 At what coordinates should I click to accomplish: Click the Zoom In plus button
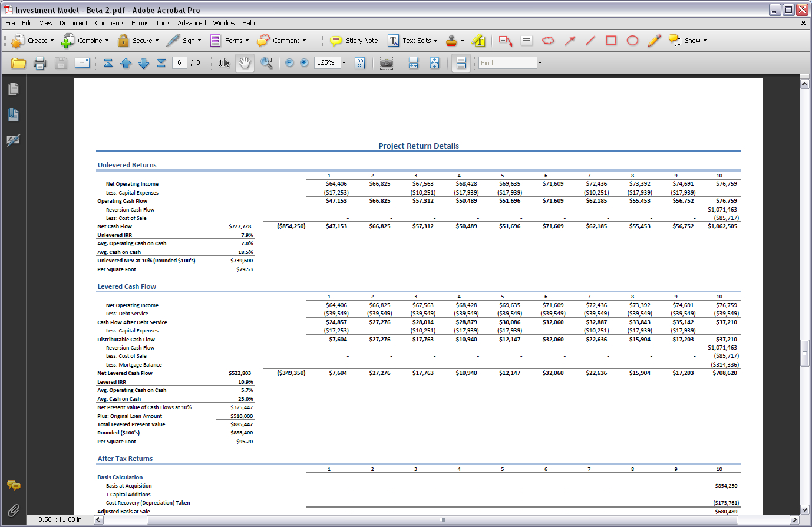click(x=304, y=63)
